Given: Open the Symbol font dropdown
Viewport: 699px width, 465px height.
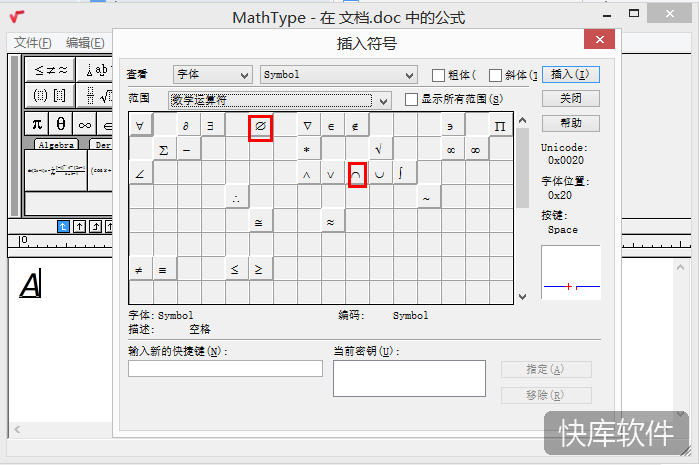Looking at the screenshot, I should 339,74.
